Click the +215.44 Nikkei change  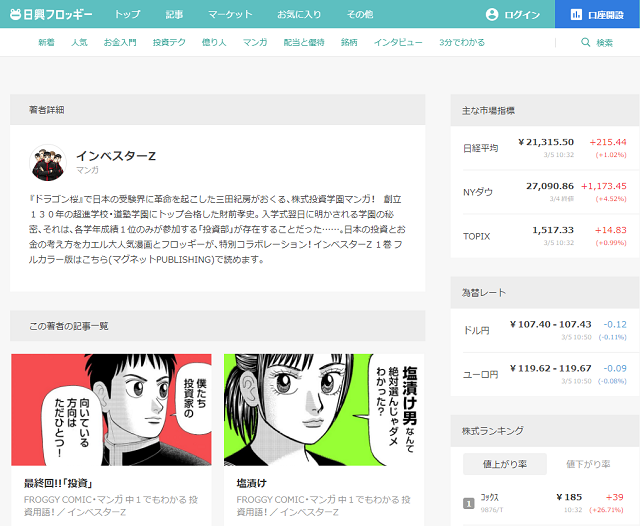click(608, 142)
